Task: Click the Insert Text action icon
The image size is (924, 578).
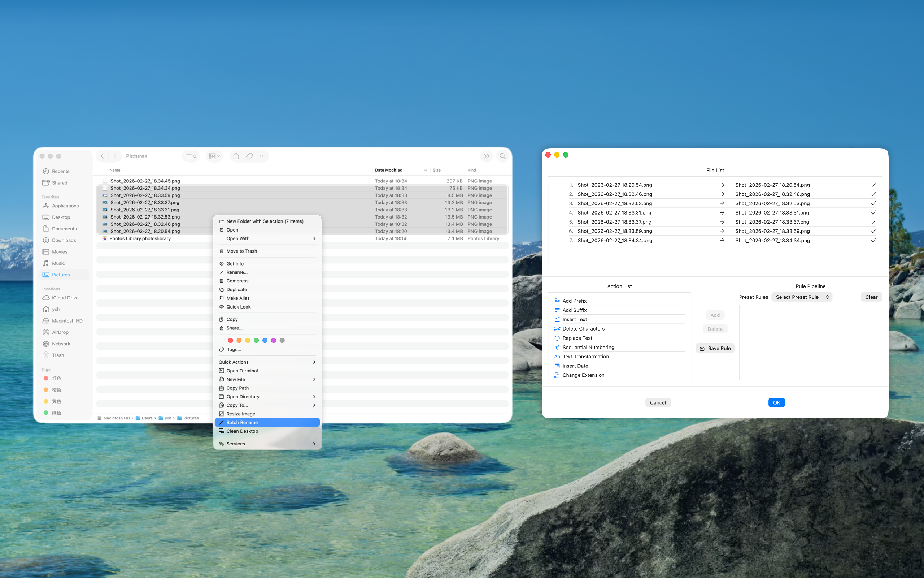Action: 557,319
